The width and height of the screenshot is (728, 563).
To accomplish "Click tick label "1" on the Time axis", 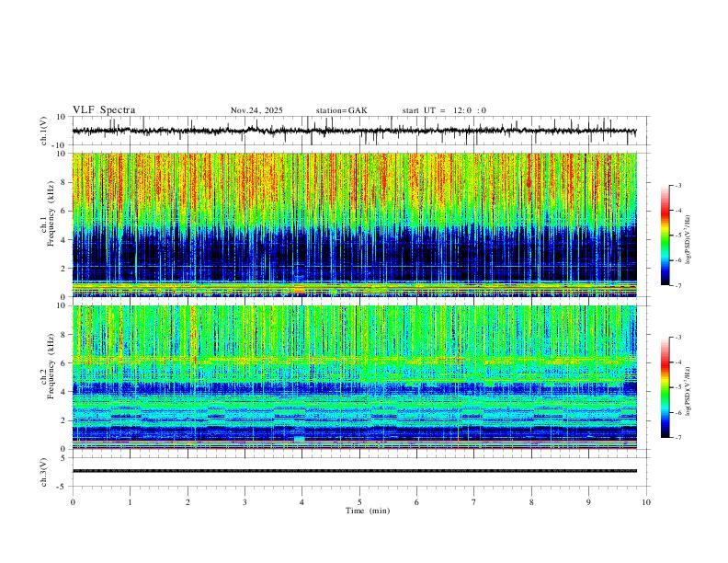I will click(130, 502).
